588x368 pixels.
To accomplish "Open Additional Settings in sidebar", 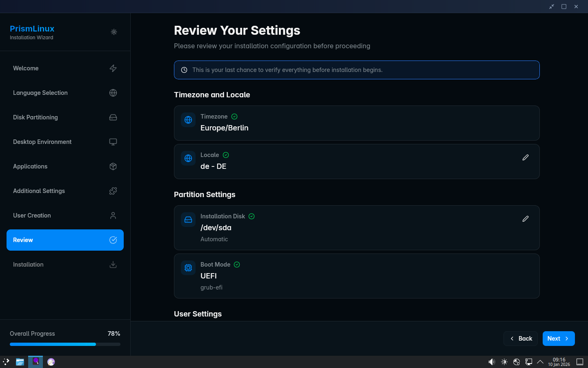I will coord(65,191).
